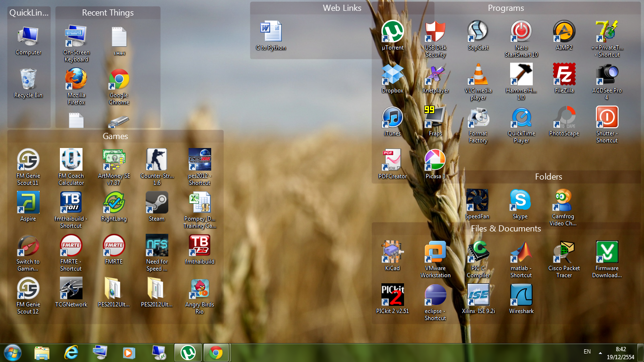
Task: Click the Windows Start button
Action: click(x=13, y=353)
